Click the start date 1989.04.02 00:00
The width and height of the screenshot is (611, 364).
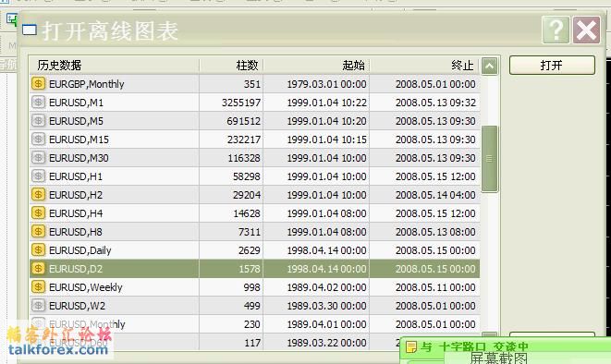pos(326,287)
